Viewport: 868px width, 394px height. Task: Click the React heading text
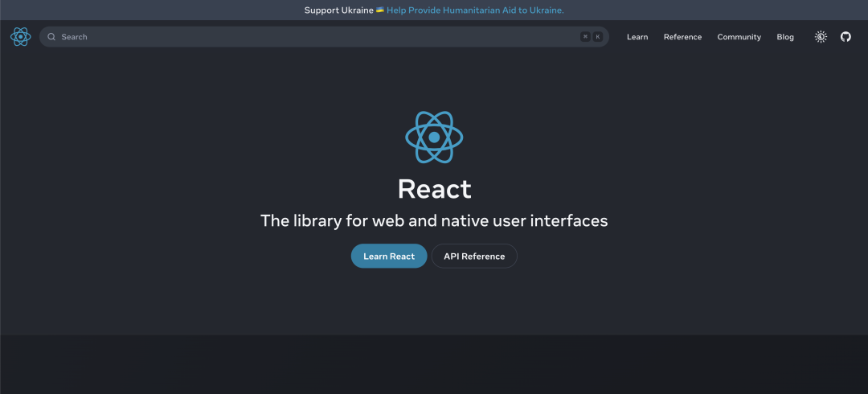pyautogui.click(x=435, y=189)
